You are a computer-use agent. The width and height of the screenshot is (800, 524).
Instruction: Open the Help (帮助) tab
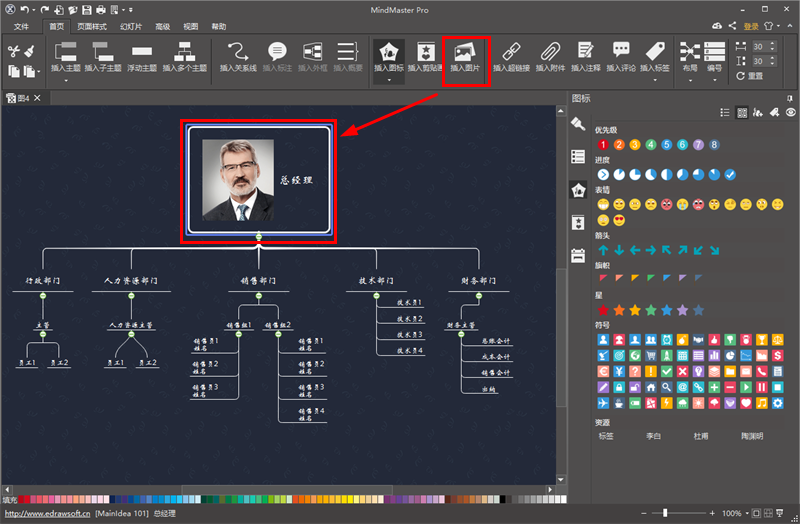(218, 27)
